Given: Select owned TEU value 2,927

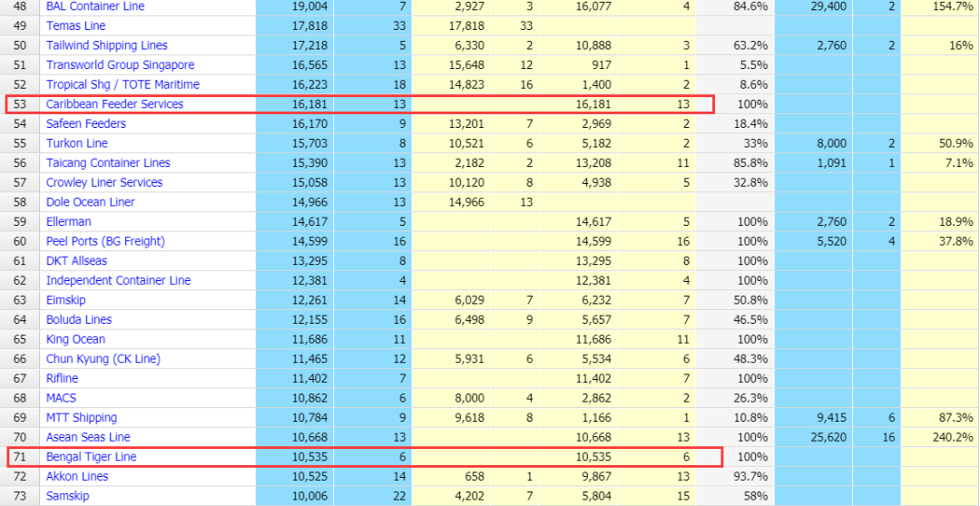Looking at the screenshot, I should coord(470,6).
